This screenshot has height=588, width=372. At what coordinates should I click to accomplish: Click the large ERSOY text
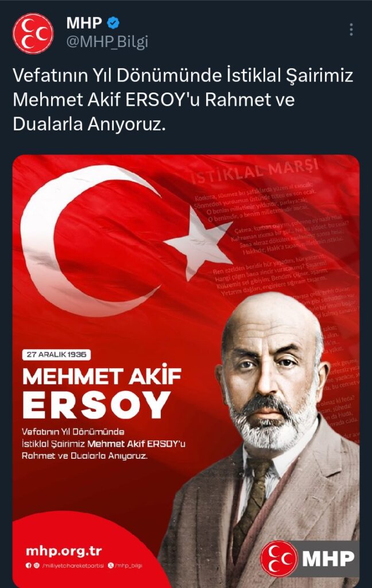tap(97, 405)
